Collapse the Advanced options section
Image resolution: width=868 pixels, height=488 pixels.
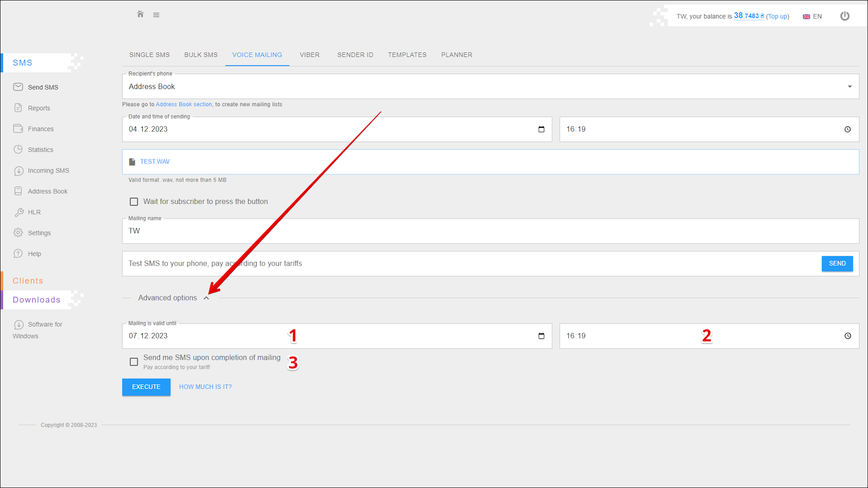pyautogui.click(x=206, y=298)
